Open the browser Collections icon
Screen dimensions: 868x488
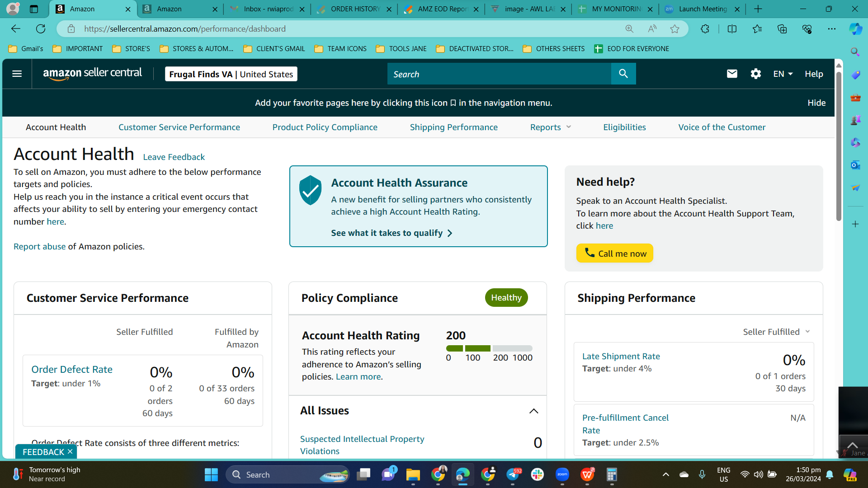(x=782, y=29)
